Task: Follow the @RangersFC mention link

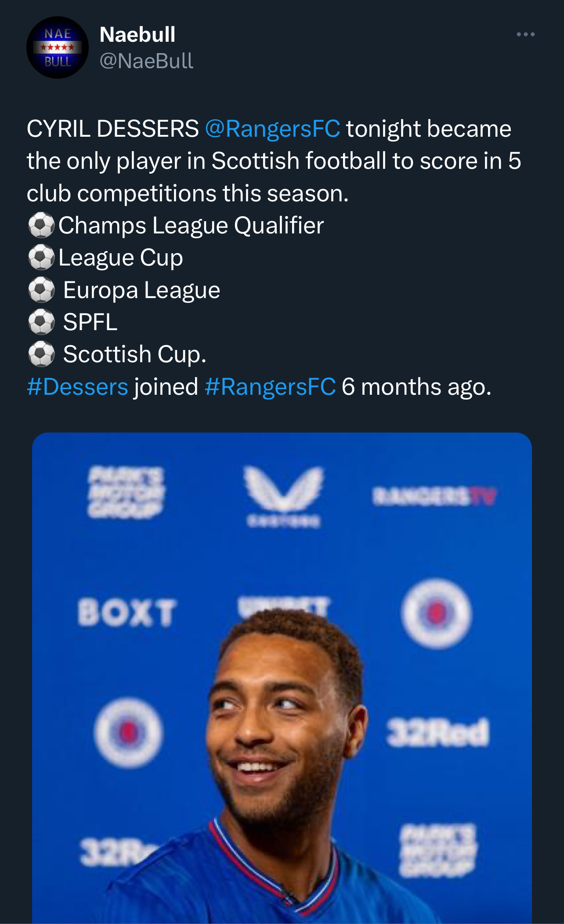Action: click(272, 129)
